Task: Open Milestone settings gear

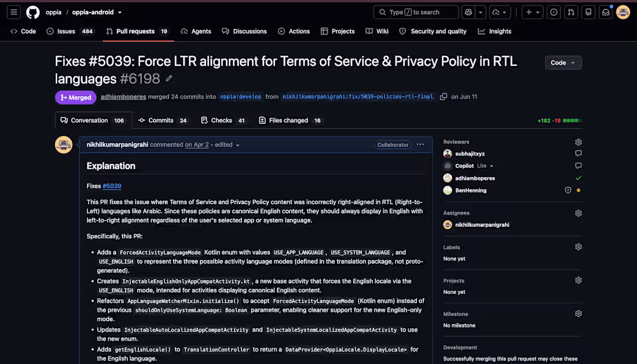Action: pyautogui.click(x=579, y=314)
